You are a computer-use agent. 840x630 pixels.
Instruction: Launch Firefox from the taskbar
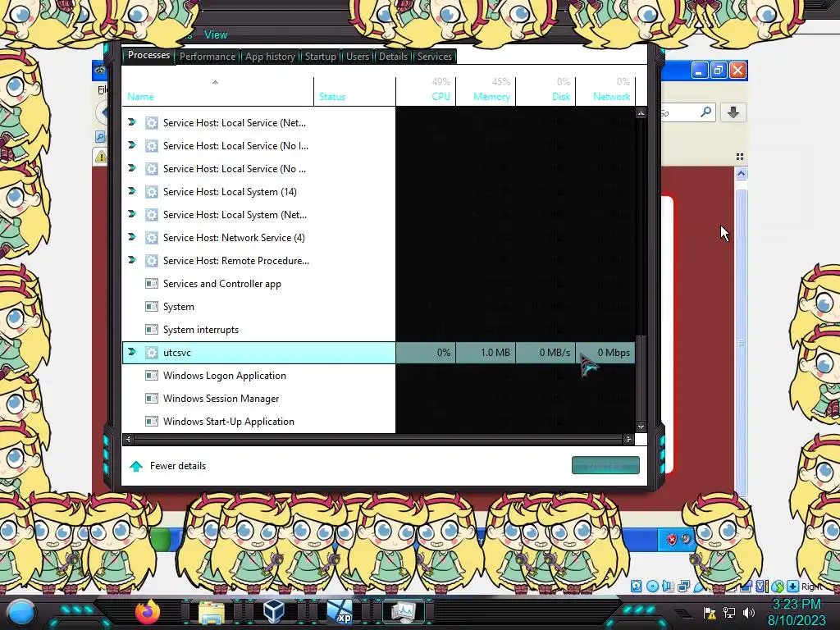click(x=148, y=612)
